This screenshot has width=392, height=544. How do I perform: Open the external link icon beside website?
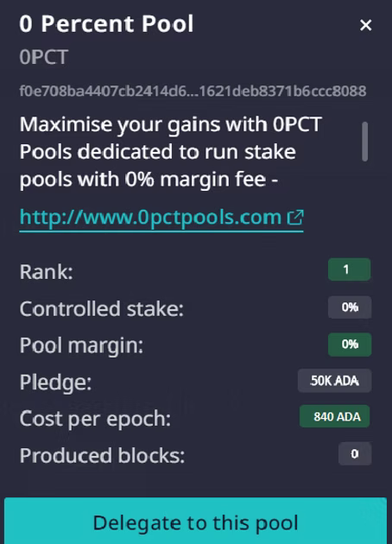(295, 218)
